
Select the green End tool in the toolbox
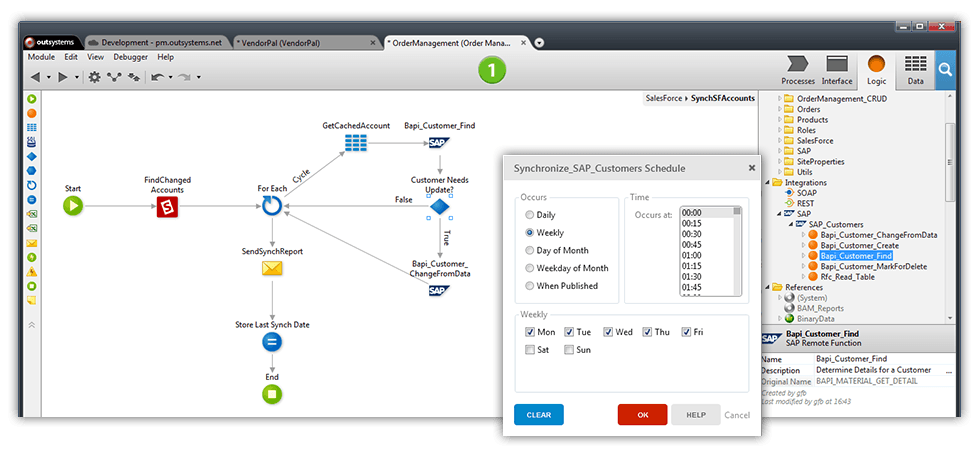coord(31,286)
